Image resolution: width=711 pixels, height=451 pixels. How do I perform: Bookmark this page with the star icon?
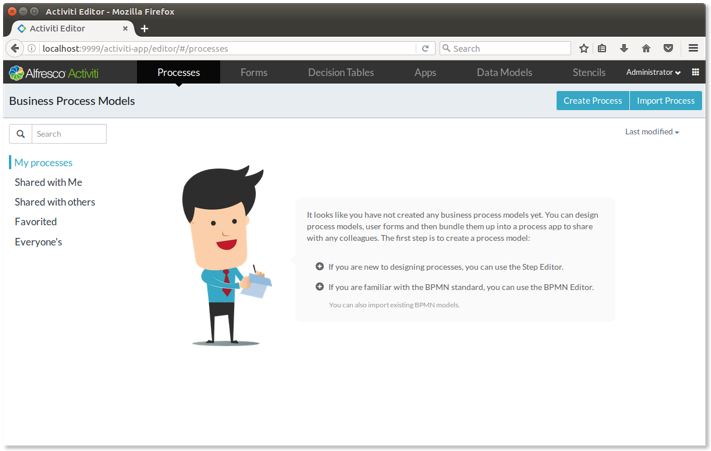coord(584,48)
